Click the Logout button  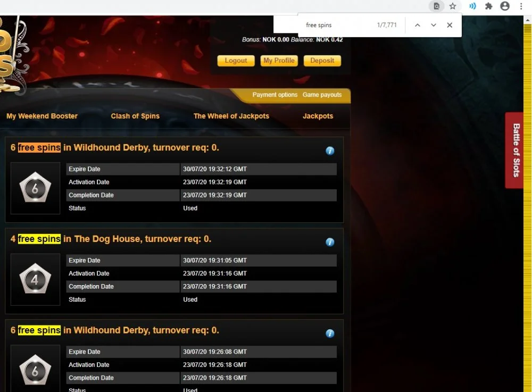236,61
